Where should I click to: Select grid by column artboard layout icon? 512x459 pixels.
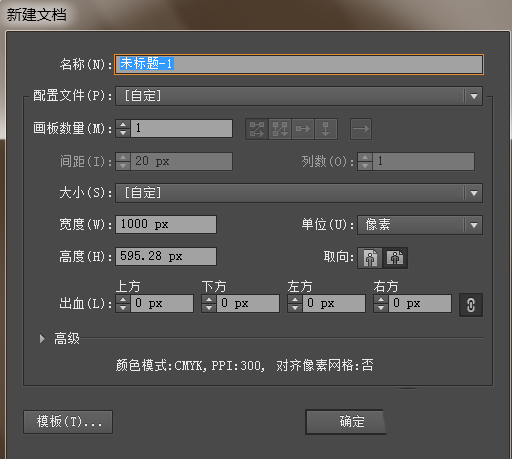tap(280, 129)
